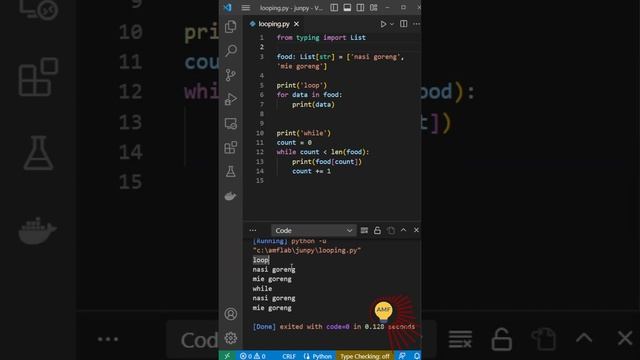640x360 pixels.
Task: Click the print('loop') code line
Action: [x=302, y=85]
